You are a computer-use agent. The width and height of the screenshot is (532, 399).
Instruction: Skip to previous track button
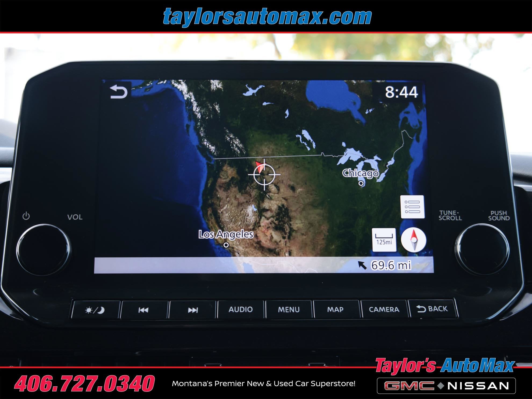coord(144,310)
